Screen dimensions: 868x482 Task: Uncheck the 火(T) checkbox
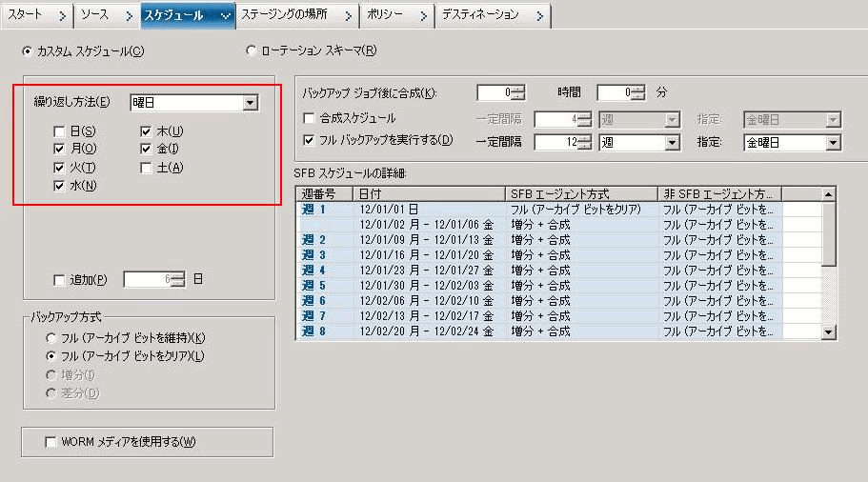59,168
